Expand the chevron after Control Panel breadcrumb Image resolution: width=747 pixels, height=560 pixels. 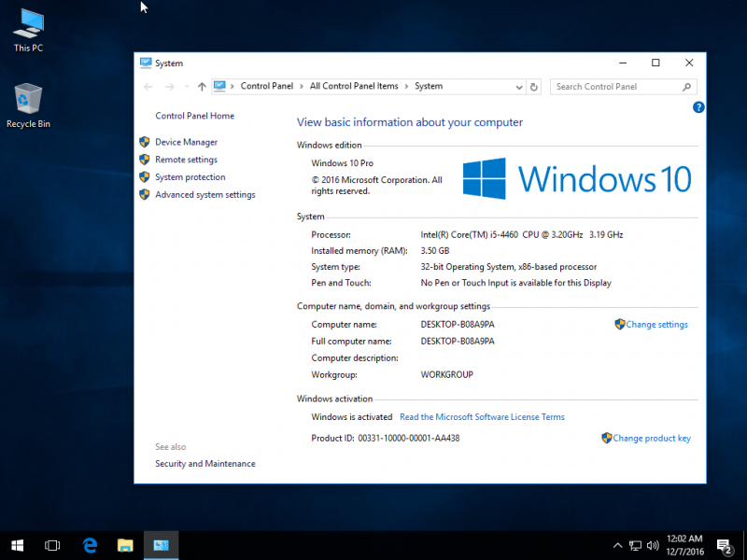[x=302, y=87]
